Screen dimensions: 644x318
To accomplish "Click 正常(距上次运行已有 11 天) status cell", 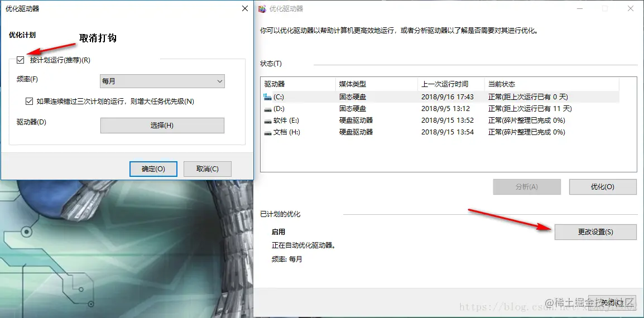I will pyautogui.click(x=530, y=109).
